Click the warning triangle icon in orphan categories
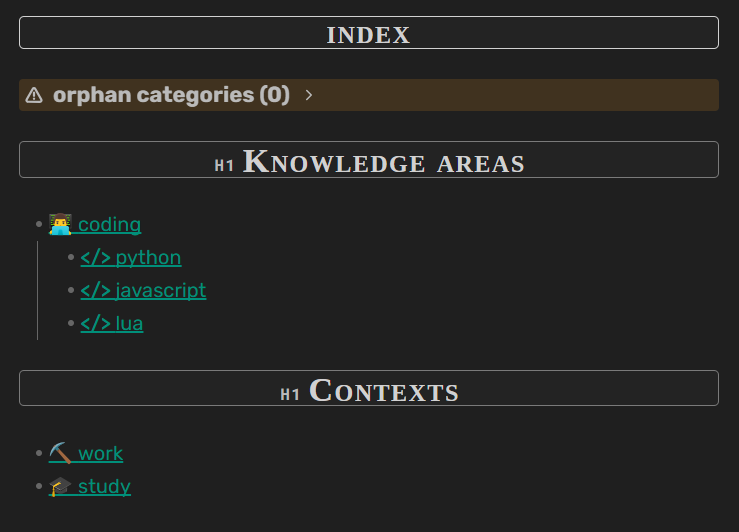Viewport: 739px width, 532px height. pyautogui.click(x=34, y=95)
